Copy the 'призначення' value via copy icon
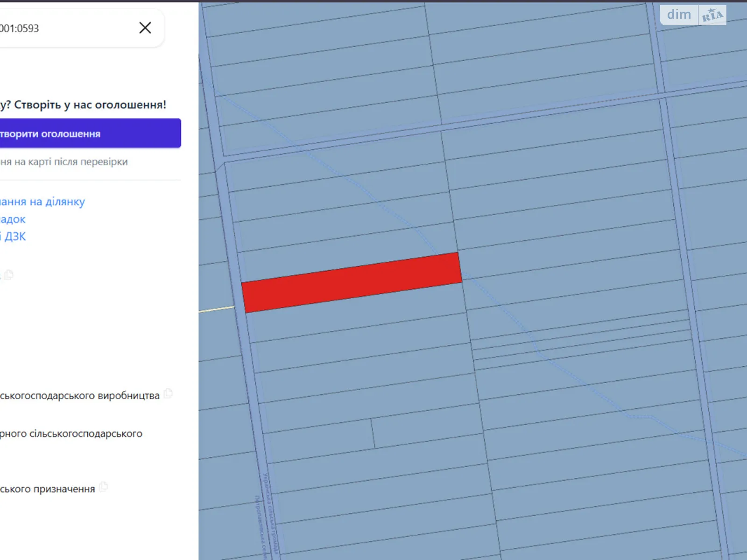 (x=104, y=487)
